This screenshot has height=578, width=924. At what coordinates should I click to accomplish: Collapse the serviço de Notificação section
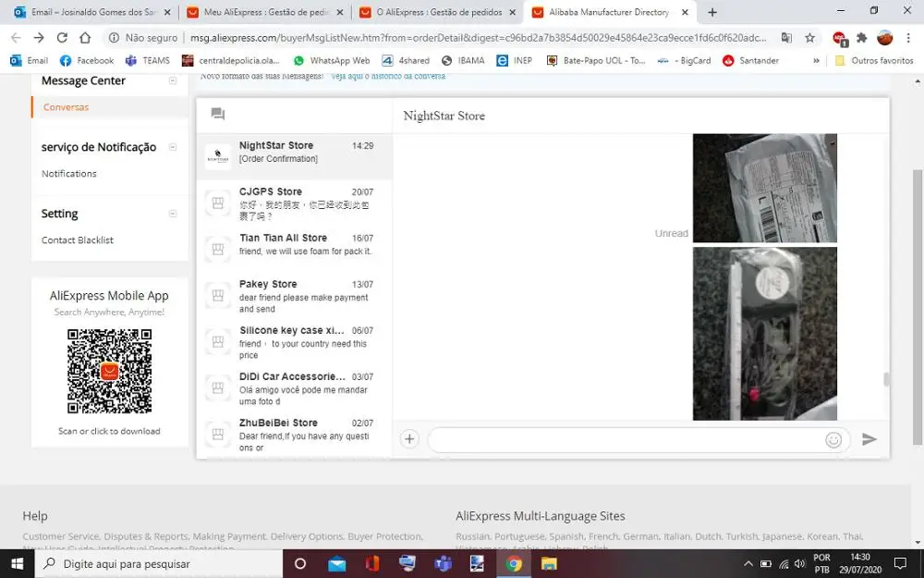[173, 147]
